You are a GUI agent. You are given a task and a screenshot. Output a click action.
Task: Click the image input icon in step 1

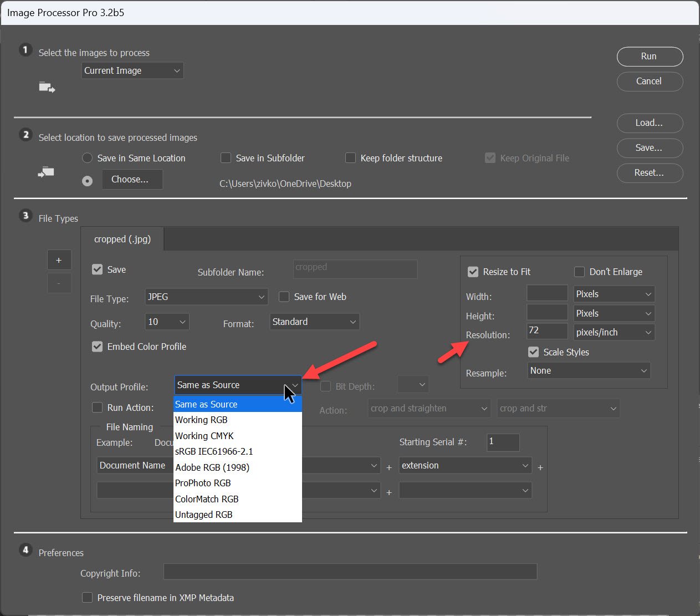(x=47, y=86)
